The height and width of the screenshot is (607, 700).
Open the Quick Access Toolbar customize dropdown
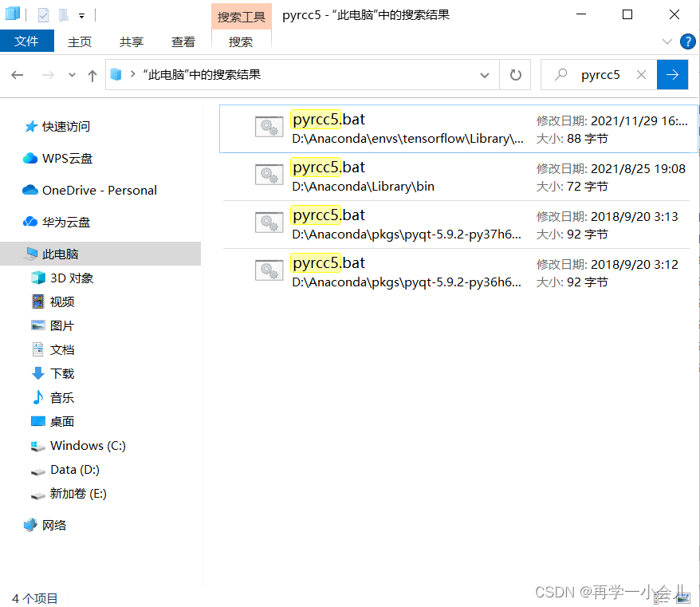(82, 14)
